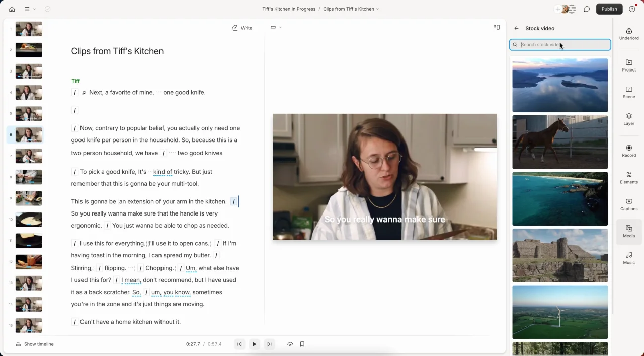Open the Elements panel
644x356 pixels.
628,178
